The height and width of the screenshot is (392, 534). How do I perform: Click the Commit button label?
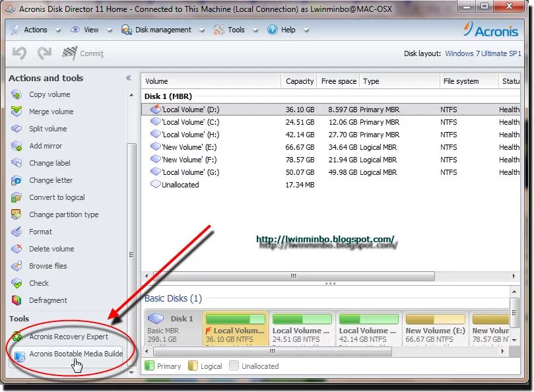(x=92, y=53)
